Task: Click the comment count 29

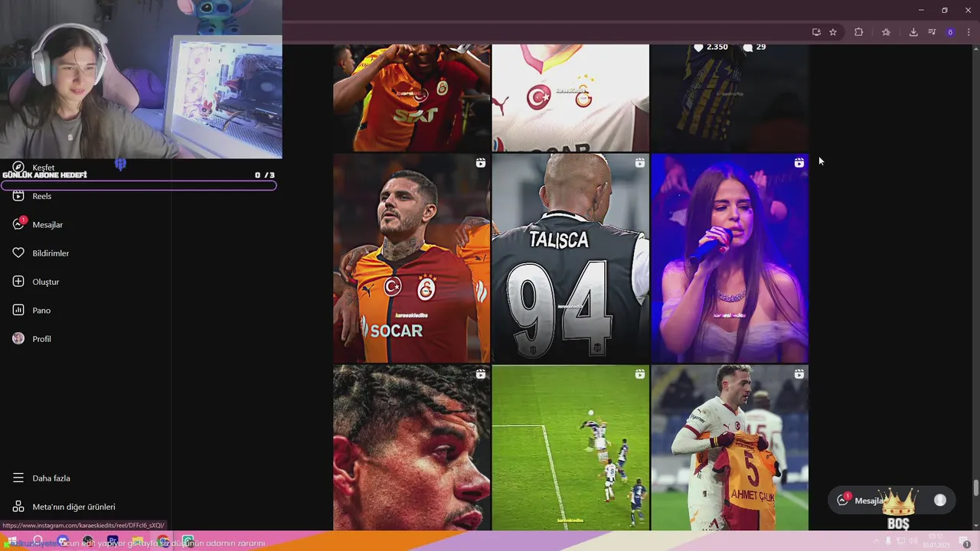Action: click(x=754, y=47)
